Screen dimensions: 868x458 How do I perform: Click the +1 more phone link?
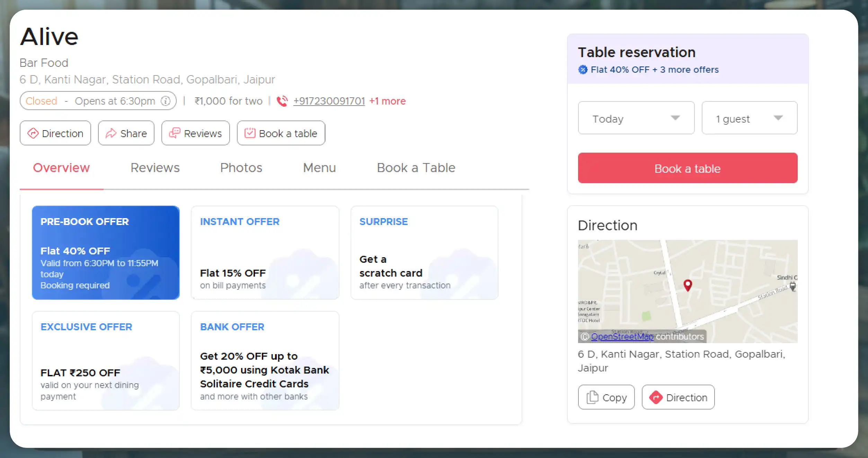point(388,101)
